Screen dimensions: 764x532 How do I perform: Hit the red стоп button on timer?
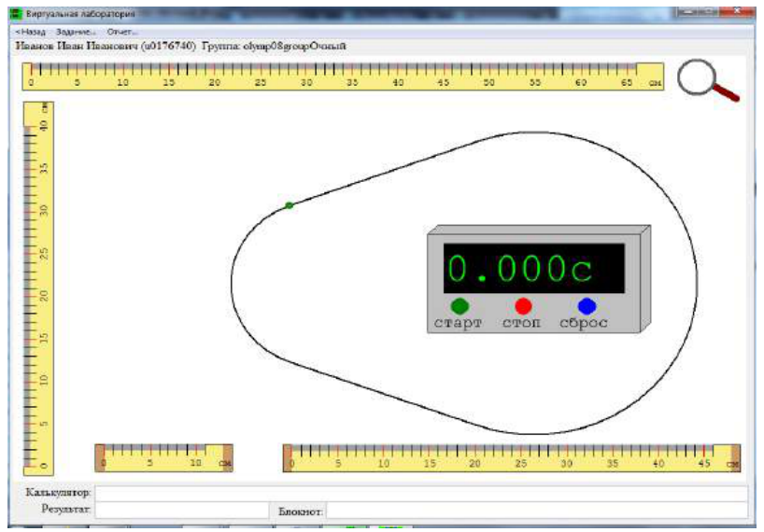pyautogui.click(x=523, y=306)
